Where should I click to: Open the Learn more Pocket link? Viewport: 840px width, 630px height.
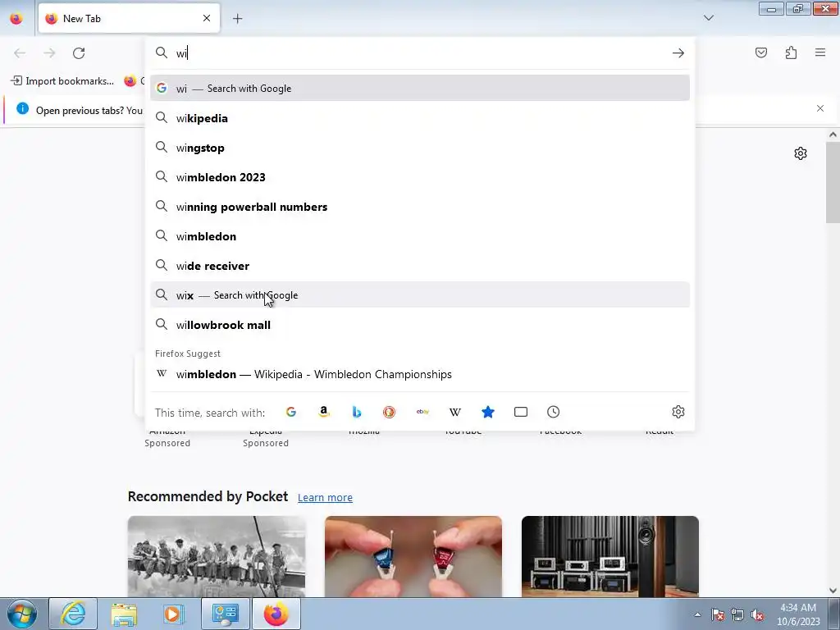325,498
